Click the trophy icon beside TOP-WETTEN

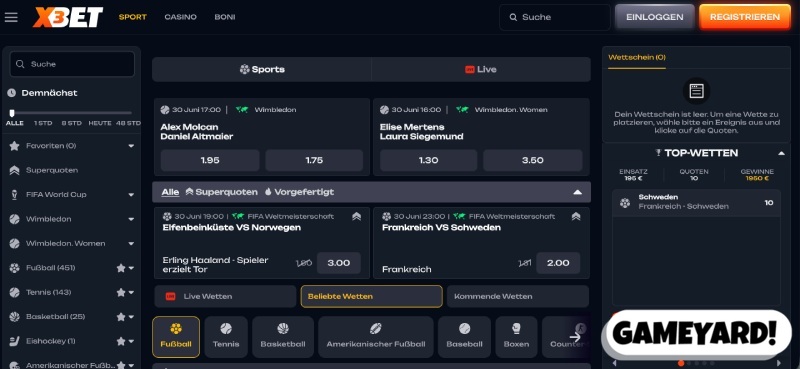[658, 153]
